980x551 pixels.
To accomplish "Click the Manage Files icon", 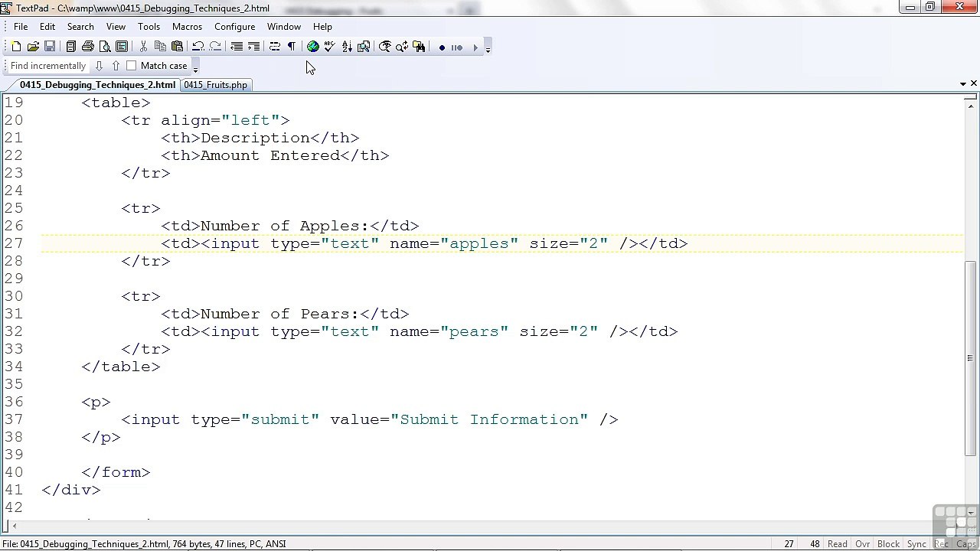I will [x=70, y=47].
